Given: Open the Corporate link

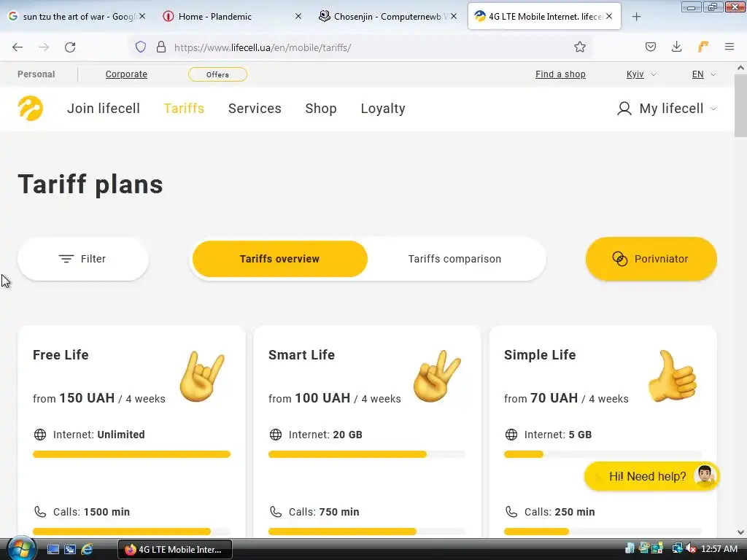Looking at the screenshot, I should tap(126, 74).
